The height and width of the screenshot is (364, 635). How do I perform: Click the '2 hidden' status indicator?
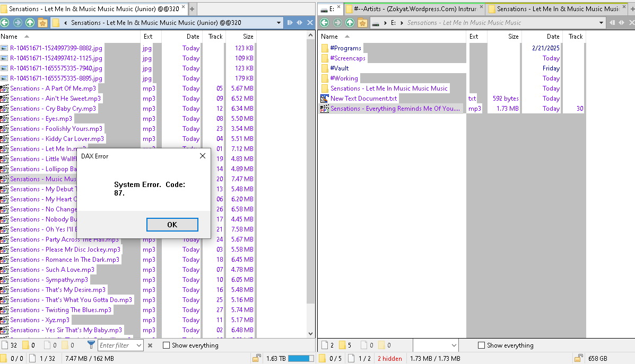point(390,359)
